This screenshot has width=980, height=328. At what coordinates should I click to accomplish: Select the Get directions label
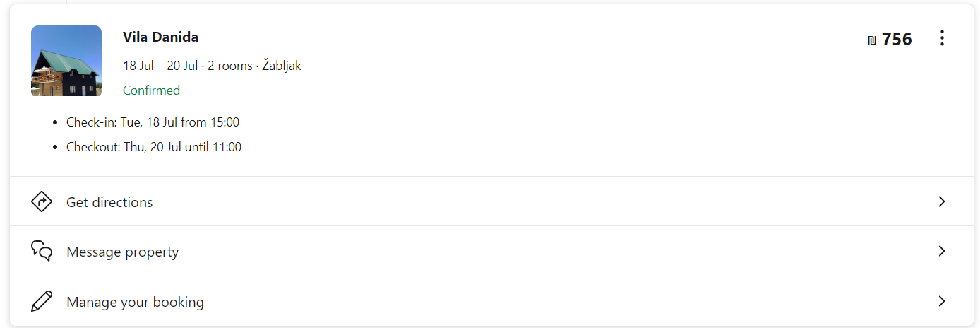point(109,202)
